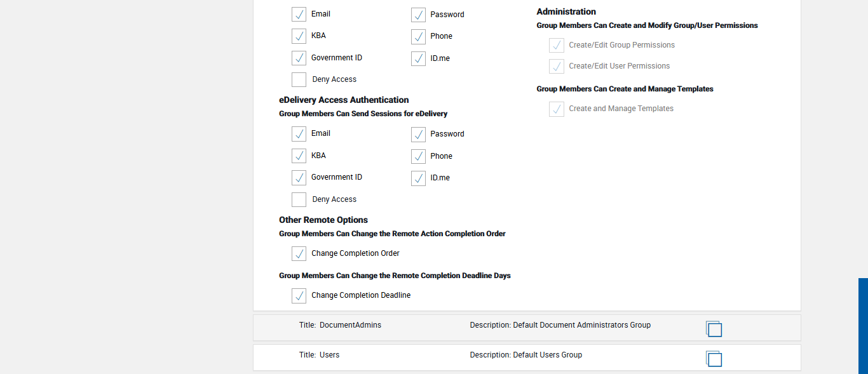This screenshot has width=868, height=374.
Task: Uncheck Change Completion Order
Action: [x=299, y=254]
